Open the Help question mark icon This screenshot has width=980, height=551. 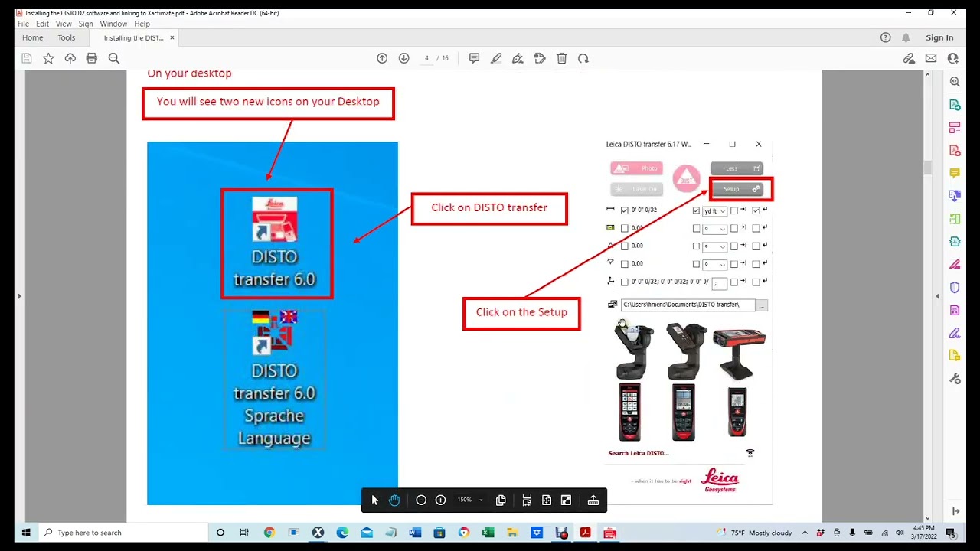pyautogui.click(x=886, y=37)
